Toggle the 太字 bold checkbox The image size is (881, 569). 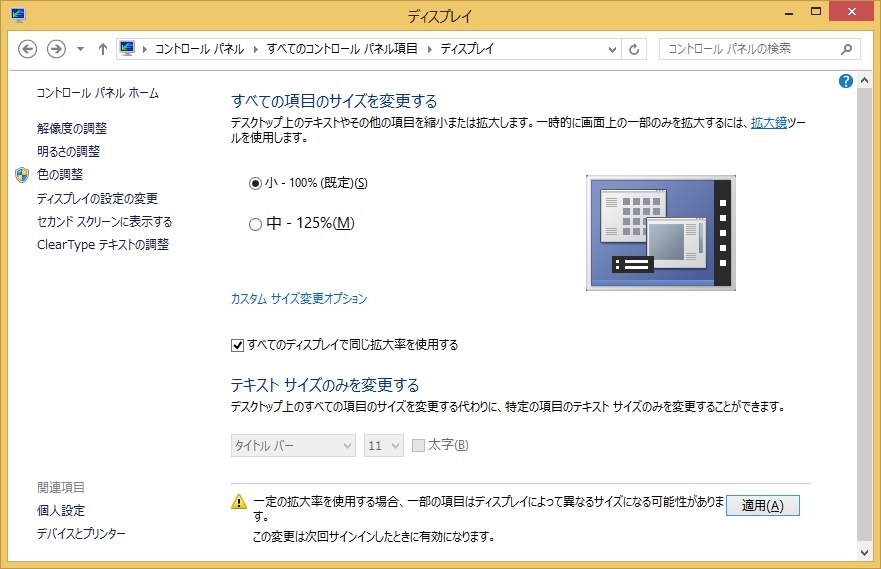point(418,445)
